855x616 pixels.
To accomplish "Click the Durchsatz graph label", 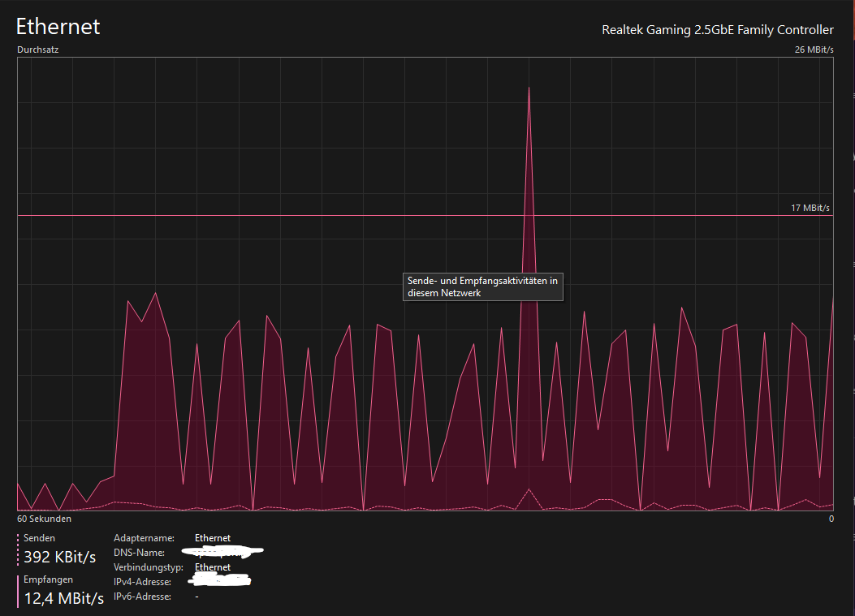I will pos(37,50).
